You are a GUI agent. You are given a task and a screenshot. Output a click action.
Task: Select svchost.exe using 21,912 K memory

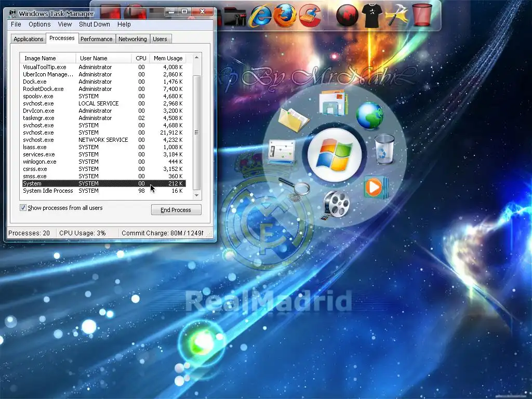click(103, 132)
